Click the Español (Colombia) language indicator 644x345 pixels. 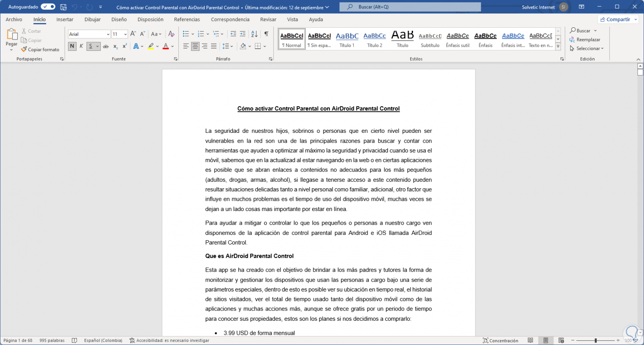pos(103,340)
